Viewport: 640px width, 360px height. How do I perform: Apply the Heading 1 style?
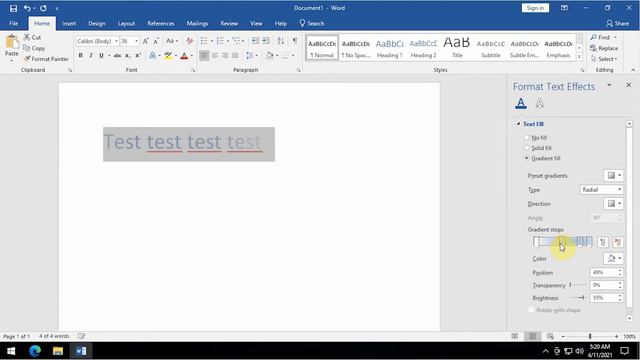point(389,48)
